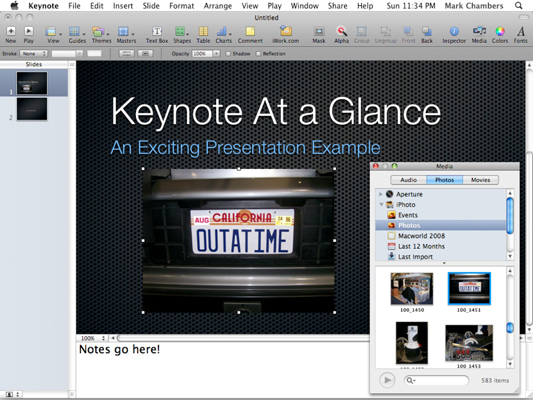
Task: Switch to the Audio tab
Action: coord(408,180)
